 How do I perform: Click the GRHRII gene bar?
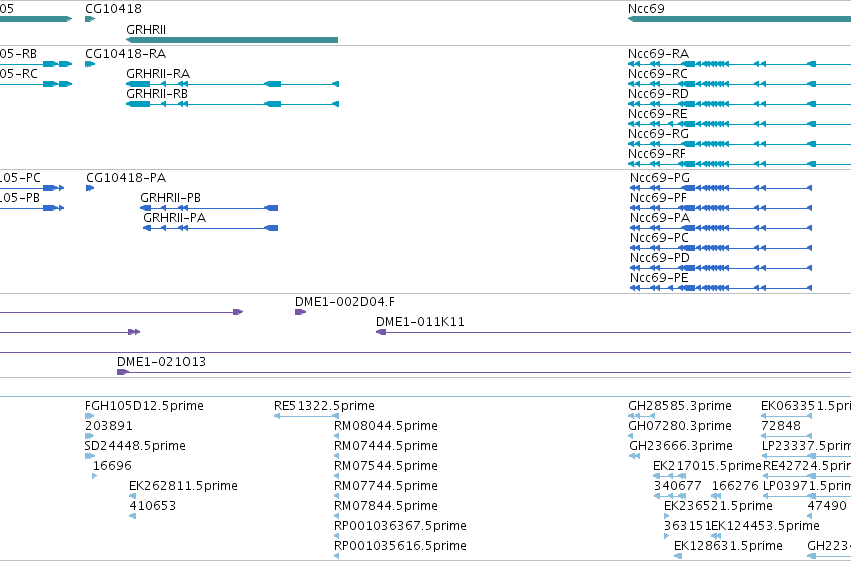232,40
